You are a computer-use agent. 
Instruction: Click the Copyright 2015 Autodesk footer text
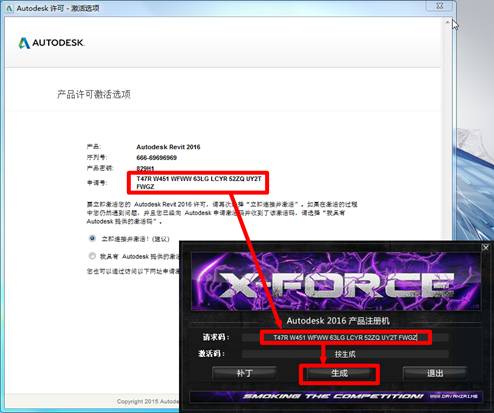tap(148, 402)
